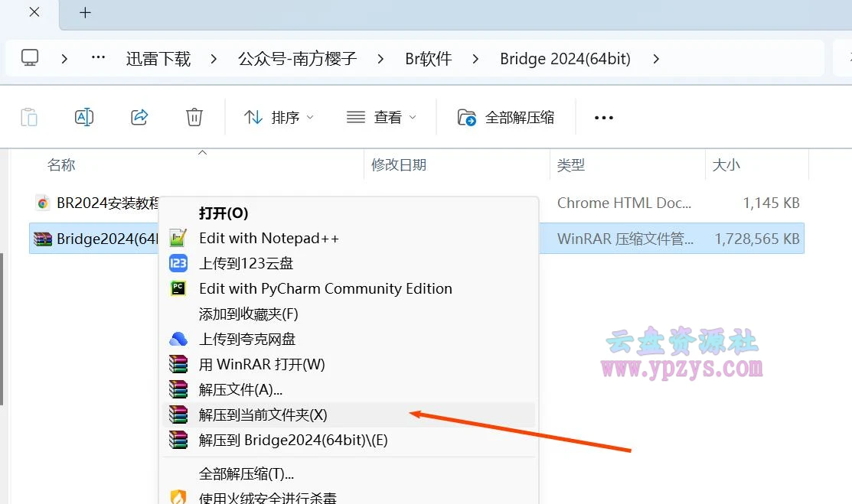Click the 123云盘 icon next to 上传到123云盘
The image size is (852, 504).
[x=178, y=263]
